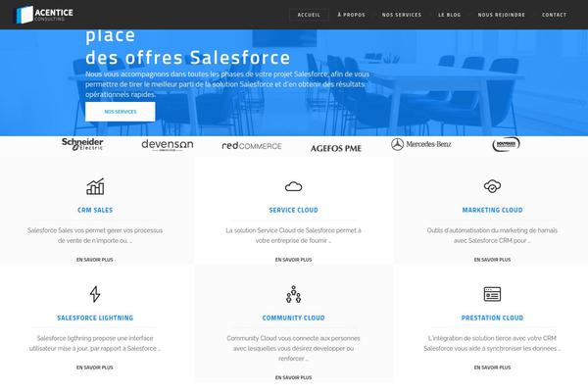
Task: Open the Marketing Cloud heading link
Action: tap(492, 210)
